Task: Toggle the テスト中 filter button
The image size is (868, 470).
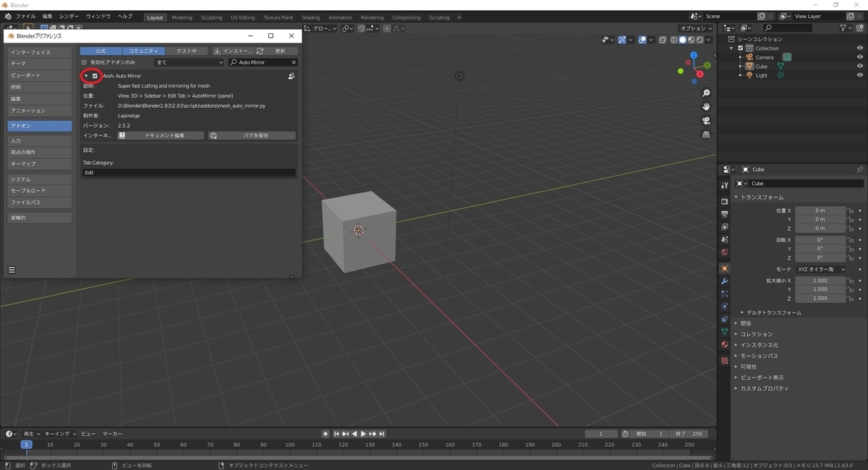Action: tap(187, 51)
